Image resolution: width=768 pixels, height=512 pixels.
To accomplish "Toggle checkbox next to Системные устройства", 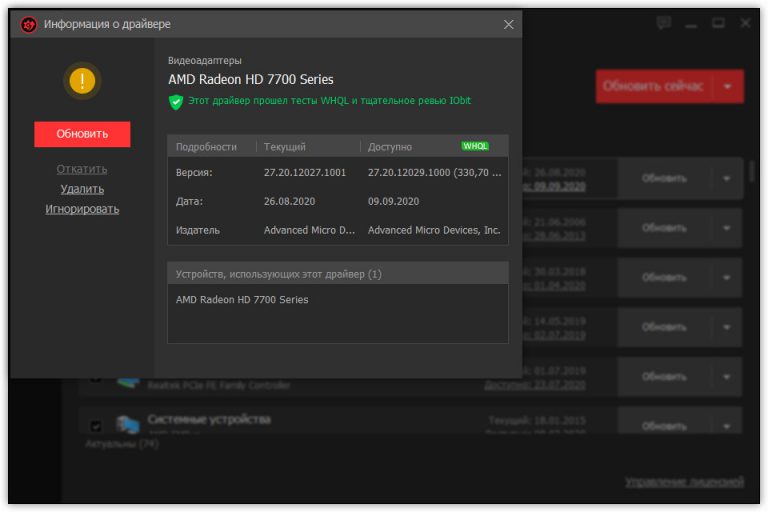I will coord(96,426).
